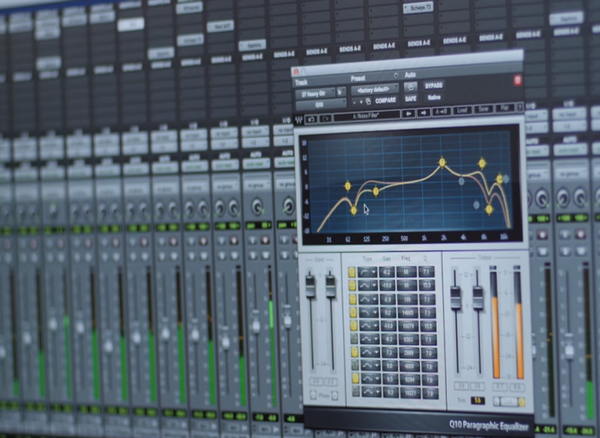This screenshot has height=438, width=600.
Task: Go to next preset with the right arrow
Action: pos(424,113)
